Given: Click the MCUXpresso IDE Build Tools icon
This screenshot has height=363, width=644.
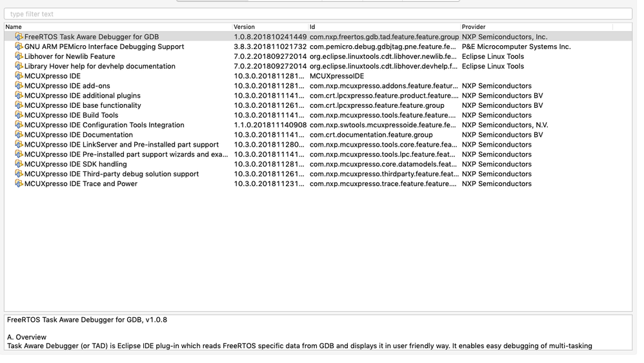Looking at the screenshot, I should [19, 115].
